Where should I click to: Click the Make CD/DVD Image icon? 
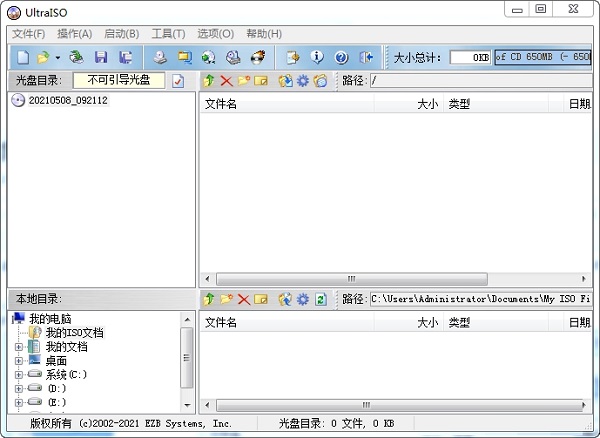click(160, 58)
